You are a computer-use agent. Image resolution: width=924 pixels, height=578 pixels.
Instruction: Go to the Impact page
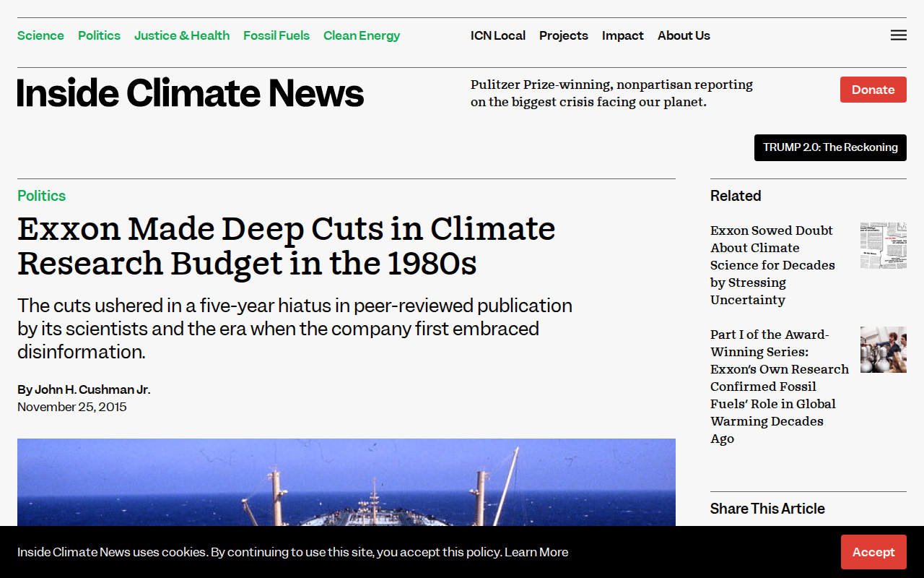(623, 35)
